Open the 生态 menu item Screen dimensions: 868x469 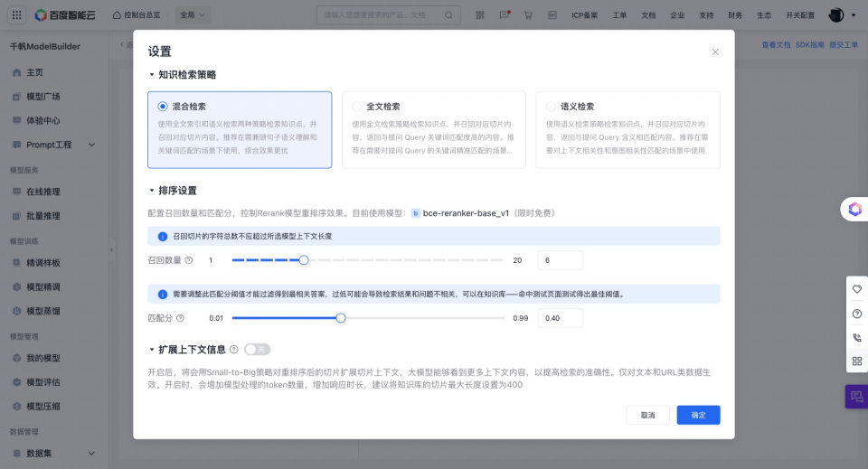(764, 15)
